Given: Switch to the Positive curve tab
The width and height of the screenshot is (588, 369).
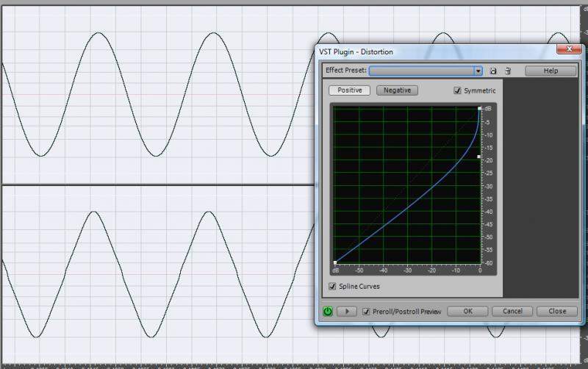Looking at the screenshot, I should 350,90.
